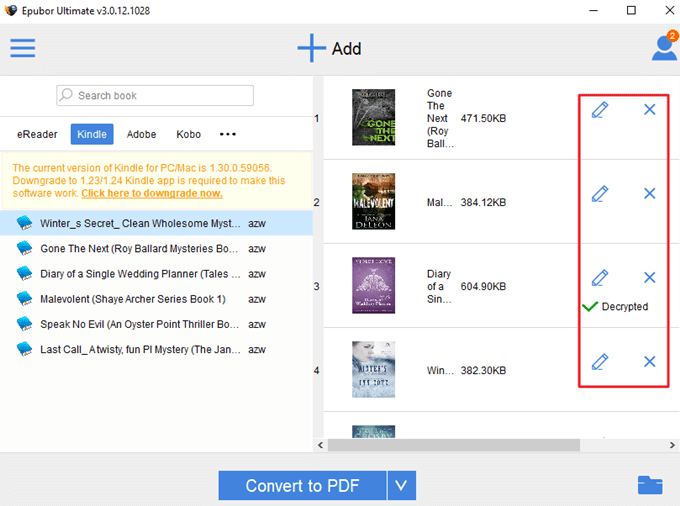Open the user account icon
This screenshot has width=680, height=506.
point(664,49)
